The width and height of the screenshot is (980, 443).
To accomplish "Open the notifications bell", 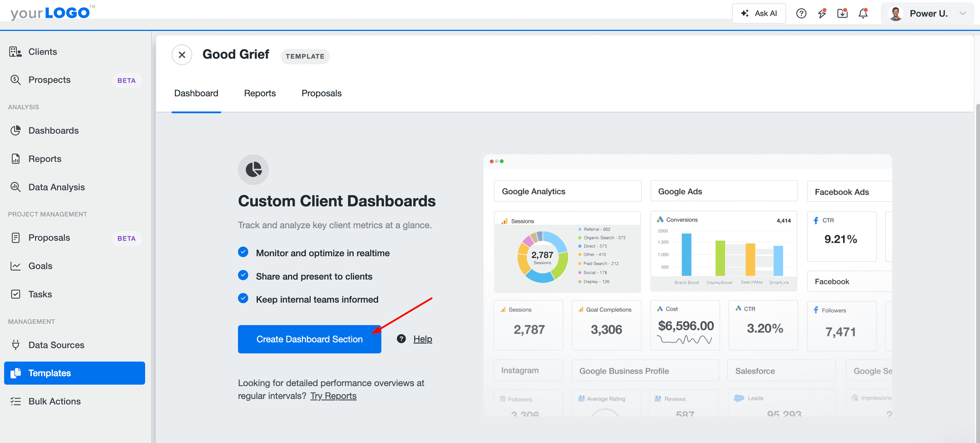I will (863, 13).
